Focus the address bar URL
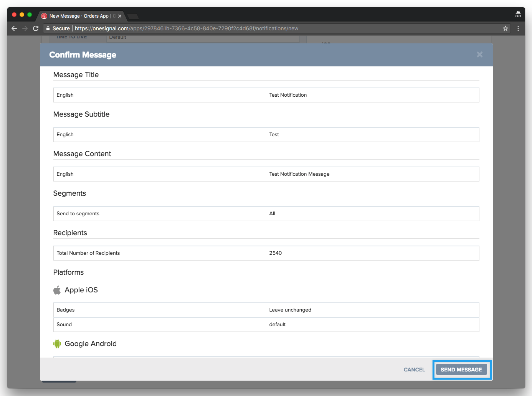Screen dimensions: 532x396 (x=187, y=28)
